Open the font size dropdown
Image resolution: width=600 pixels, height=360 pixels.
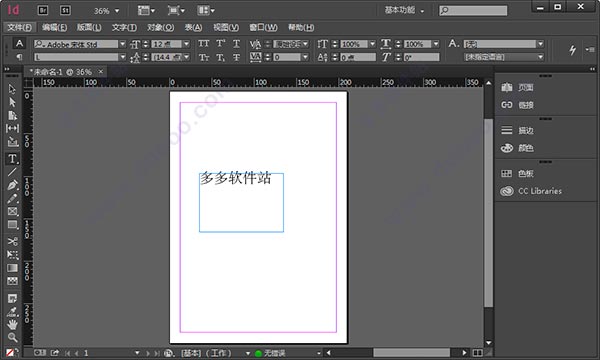coord(186,44)
